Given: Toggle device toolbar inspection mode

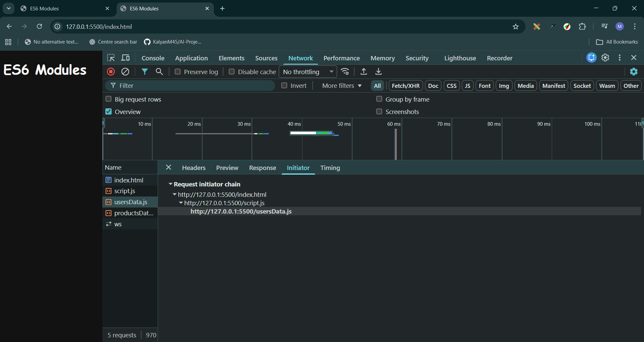Looking at the screenshot, I should pos(125,57).
